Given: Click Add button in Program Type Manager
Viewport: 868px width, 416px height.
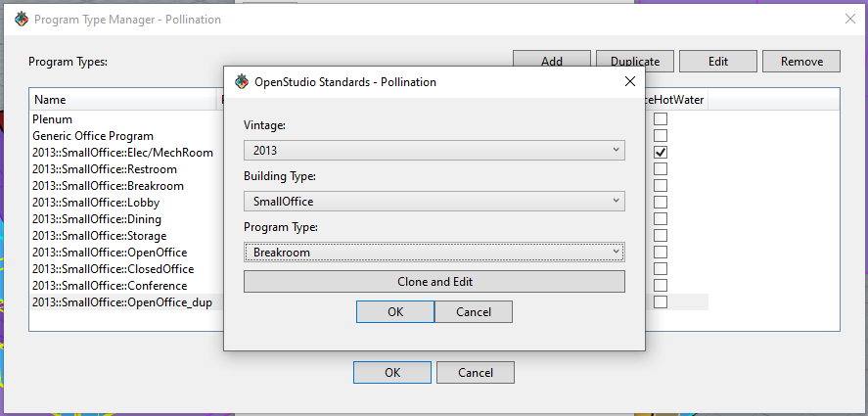Looking at the screenshot, I should [551, 62].
